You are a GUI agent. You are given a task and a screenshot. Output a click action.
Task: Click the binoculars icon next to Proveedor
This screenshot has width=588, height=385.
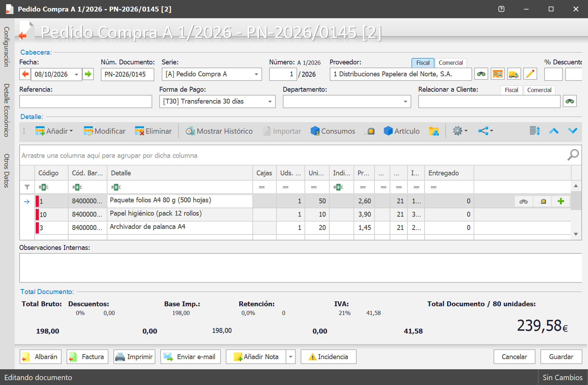481,74
